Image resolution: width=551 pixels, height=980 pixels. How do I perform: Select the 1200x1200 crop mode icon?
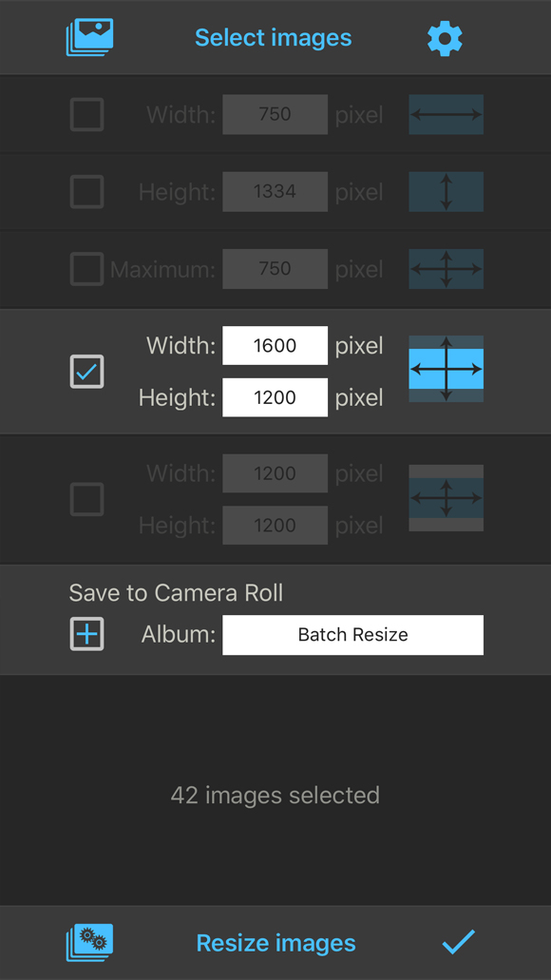coord(446,498)
